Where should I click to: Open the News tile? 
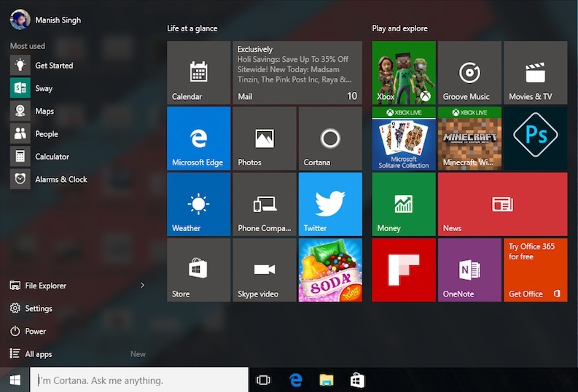[x=503, y=204]
